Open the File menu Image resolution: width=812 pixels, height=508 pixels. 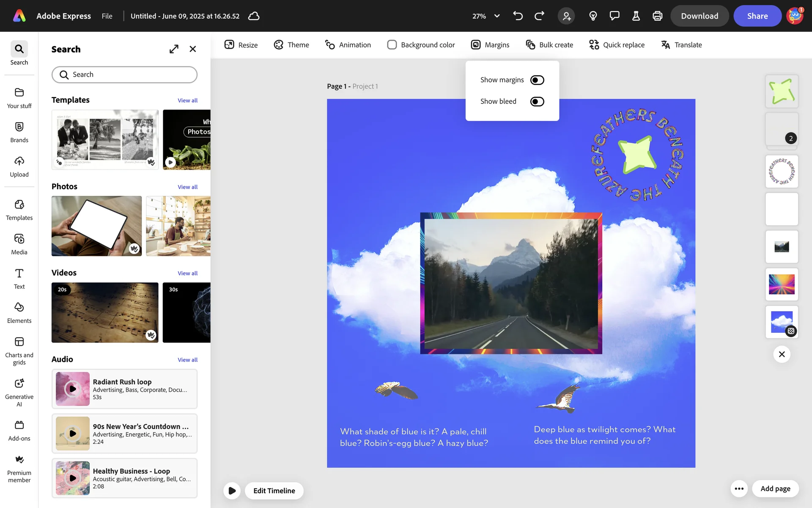107,16
